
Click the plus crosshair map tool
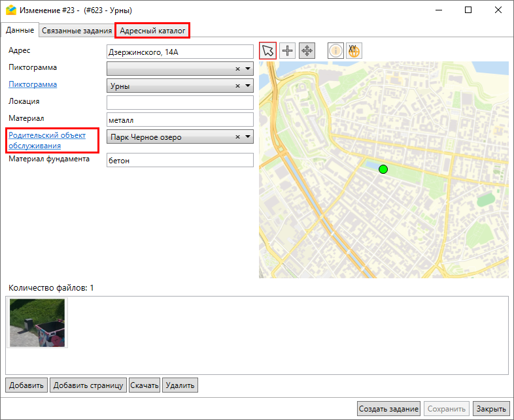point(288,51)
